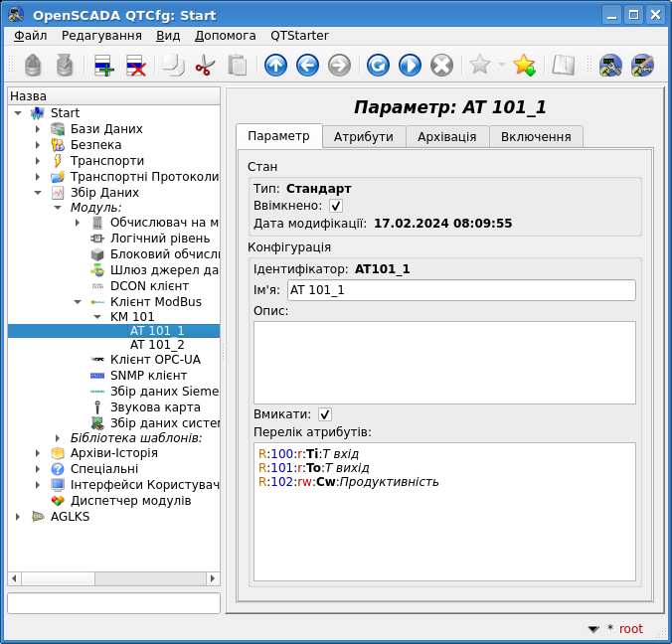Expand the Бази Даних tree node
The height and width of the screenshot is (644, 672).
point(38,129)
